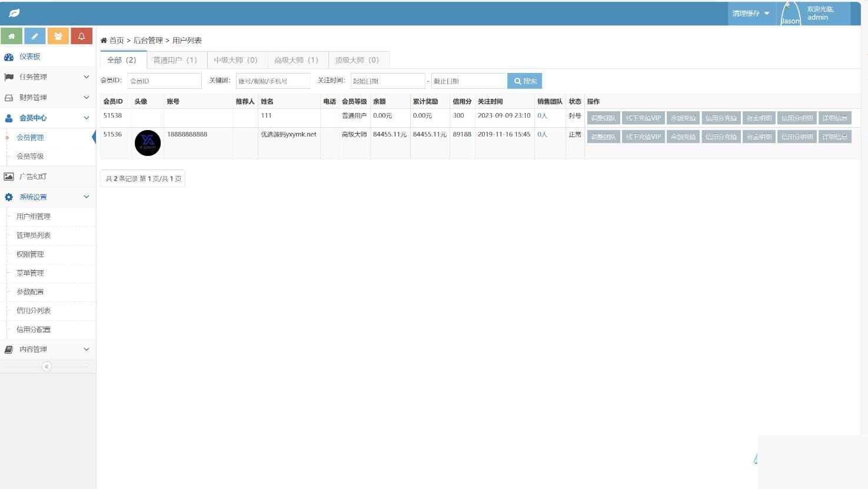Click the orange users group shortcut icon
Screen dimensions: 868x489
tap(58, 36)
